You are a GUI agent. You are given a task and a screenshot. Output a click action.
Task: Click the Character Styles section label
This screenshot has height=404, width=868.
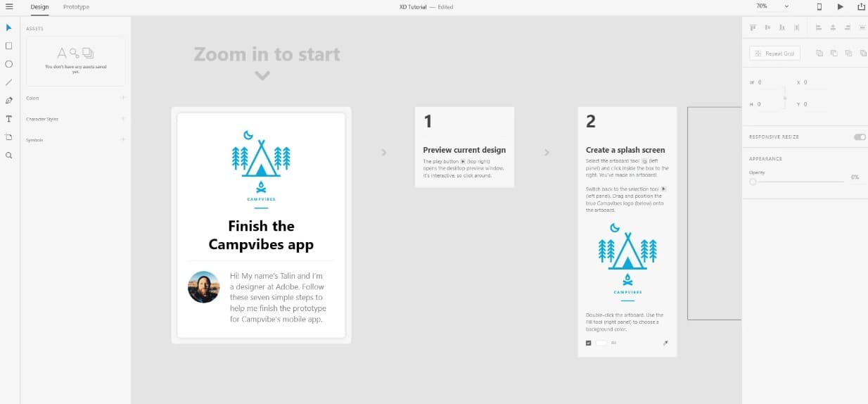[42, 119]
